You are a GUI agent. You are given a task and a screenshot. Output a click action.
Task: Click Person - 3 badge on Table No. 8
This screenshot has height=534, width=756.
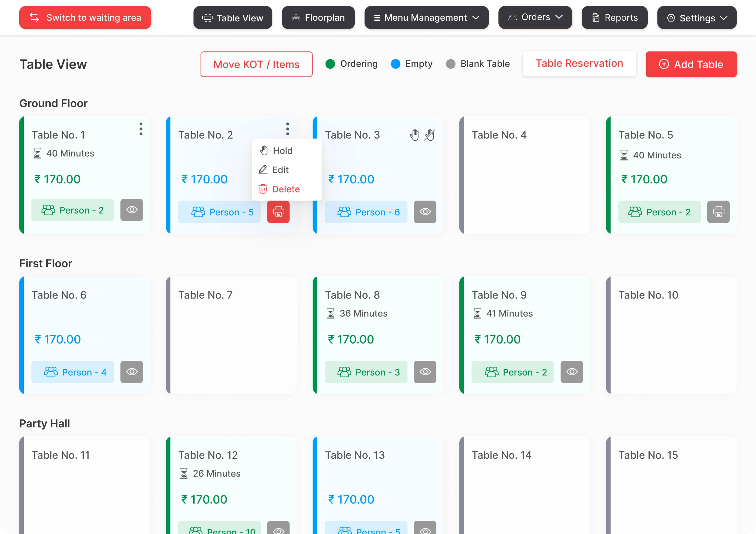366,372
